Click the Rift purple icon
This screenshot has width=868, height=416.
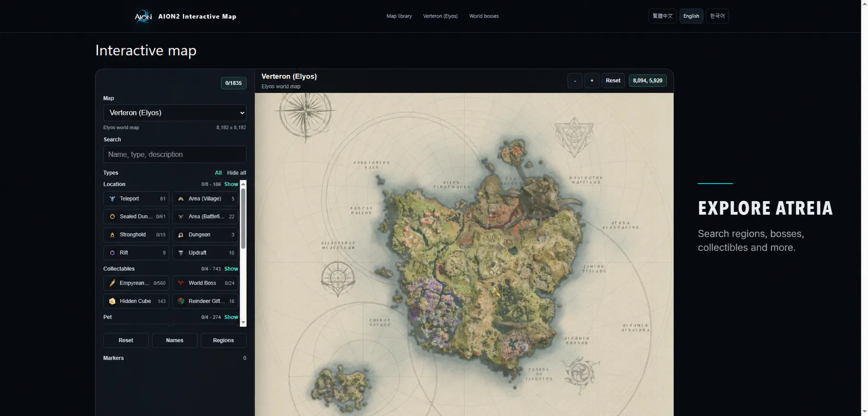coord(112,253)
